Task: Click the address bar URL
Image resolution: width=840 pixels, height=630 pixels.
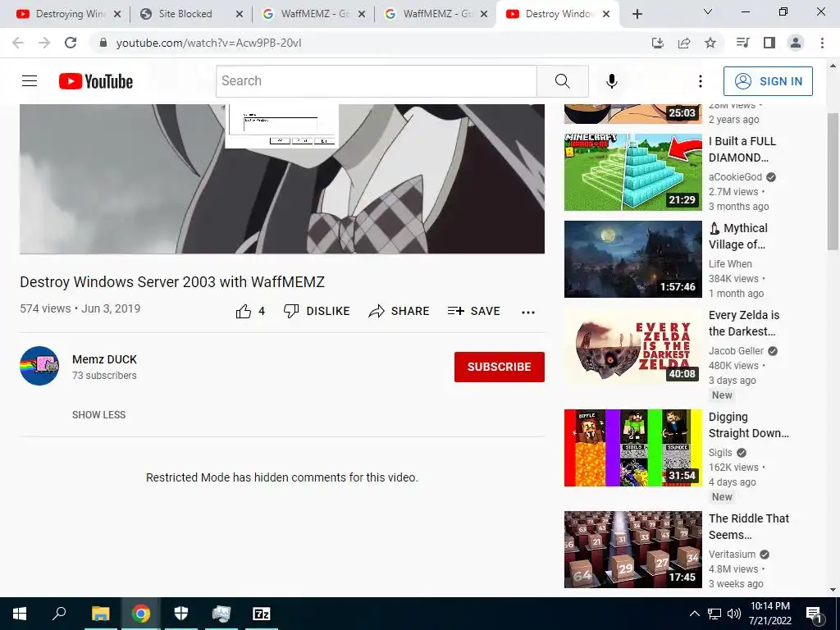Action: (209, 43)
